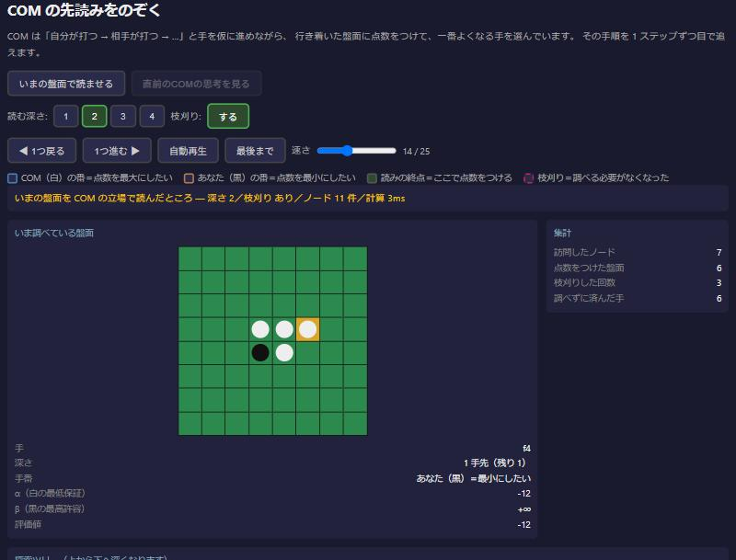Toggle the 枝刈り する switch
Screen dimensions: 736x560
point(228,116)
